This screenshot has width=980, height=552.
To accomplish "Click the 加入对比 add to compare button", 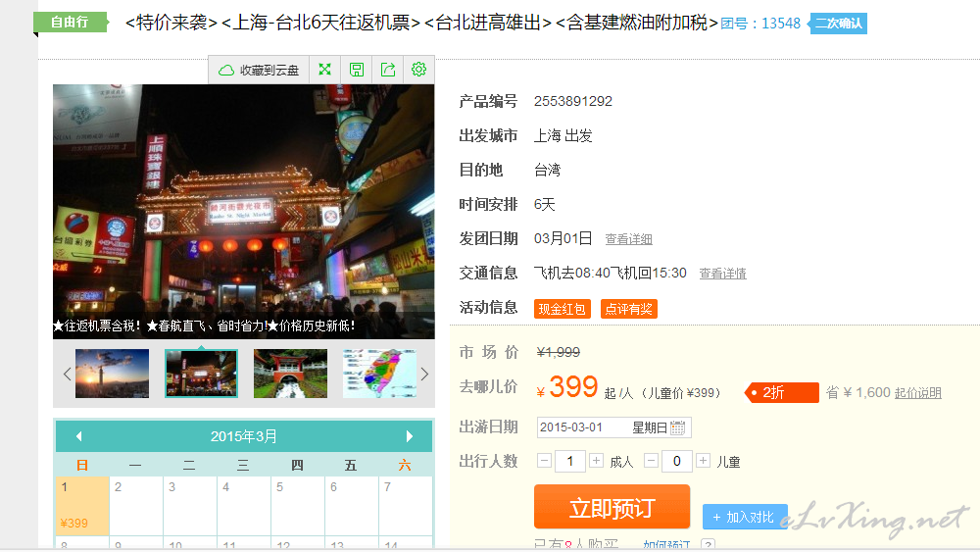I will click(744, 517).
